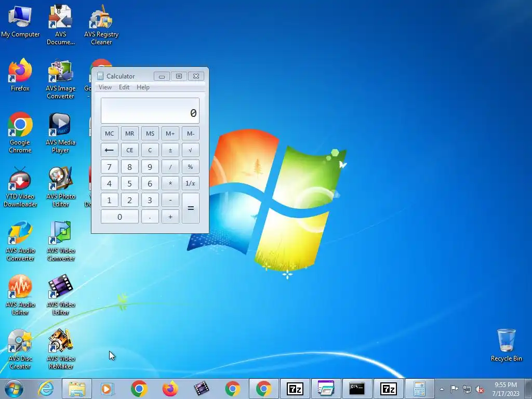Switch to the Command Prompt taskbar window

coord(357,389)
